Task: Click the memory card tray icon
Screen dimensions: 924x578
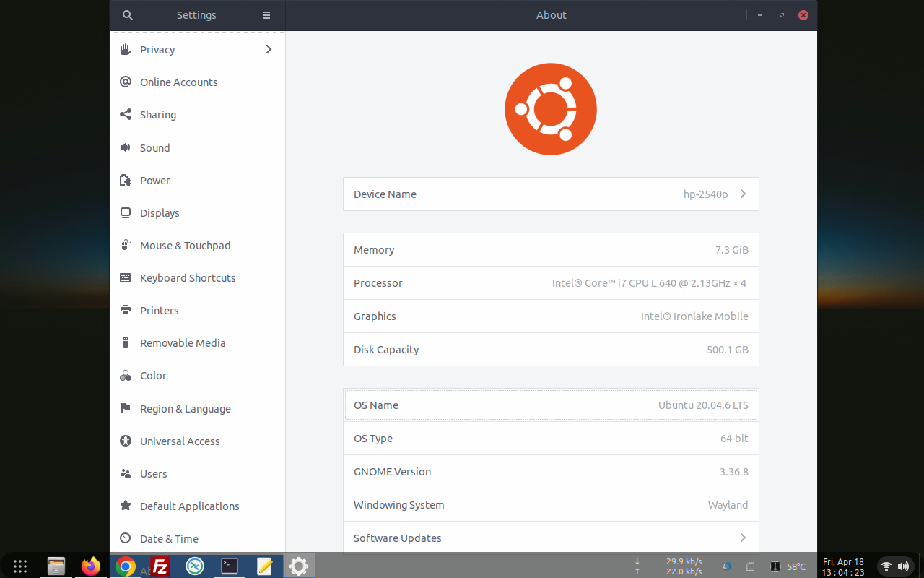Action: click(750, 566)
